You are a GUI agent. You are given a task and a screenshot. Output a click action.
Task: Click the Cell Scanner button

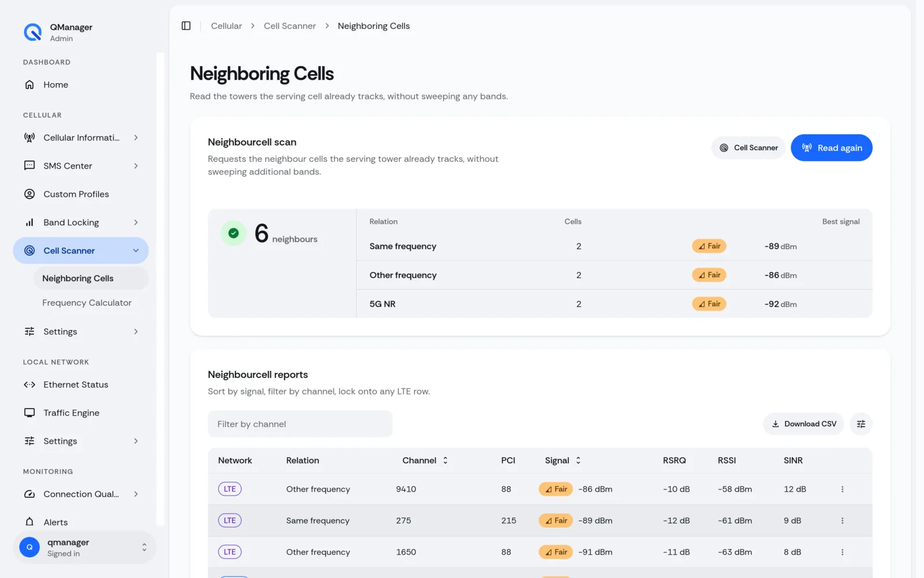[x=748, y=148]
